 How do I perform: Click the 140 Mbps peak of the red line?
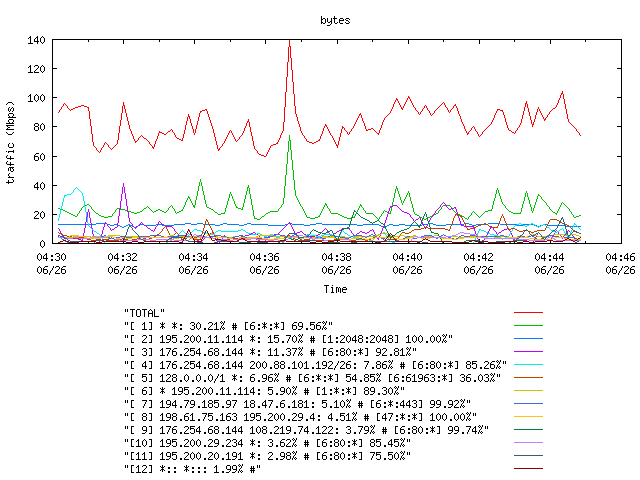(289, 41)
